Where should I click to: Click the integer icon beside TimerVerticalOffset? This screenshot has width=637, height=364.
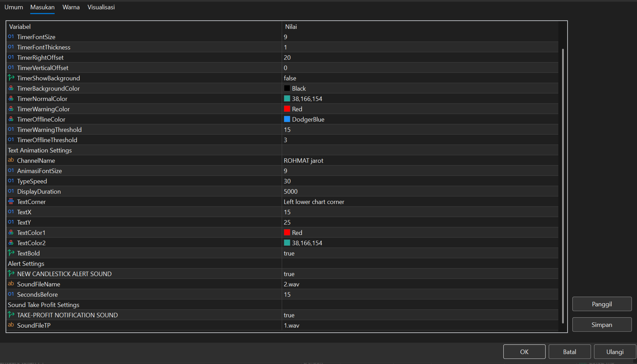[x=11, y=68]
